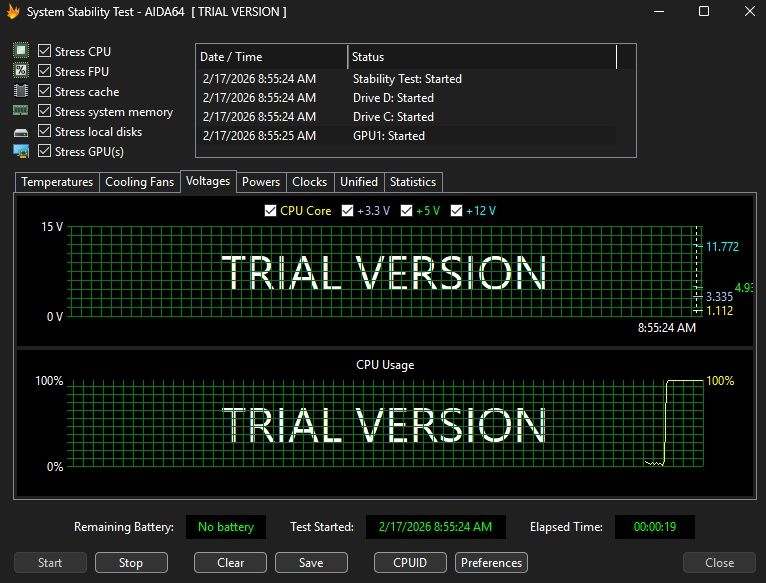Minimize the System Stability Test window

click(x=659, y=11)
